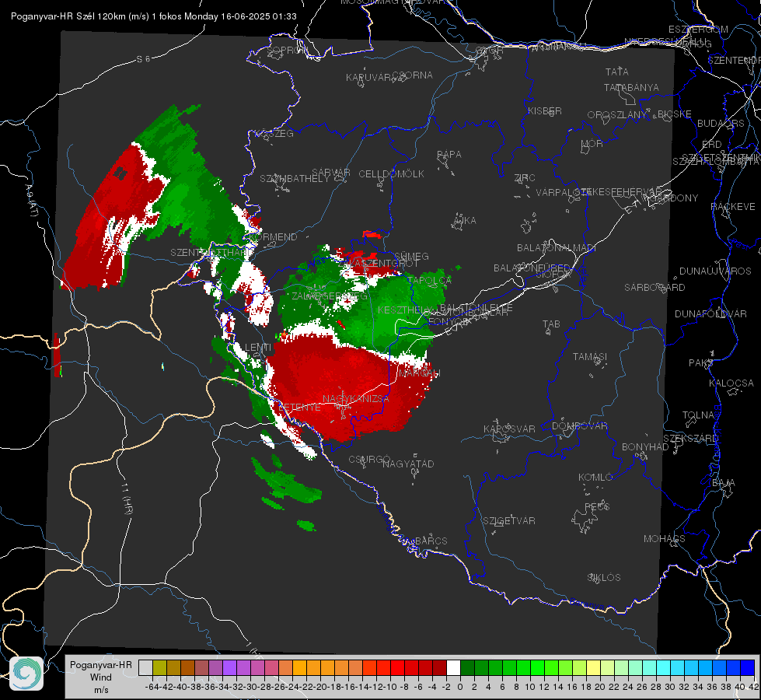Click the 'MOHÁCS' town label
This screenshot has height=700, width=761.
[x=665, y=539]
